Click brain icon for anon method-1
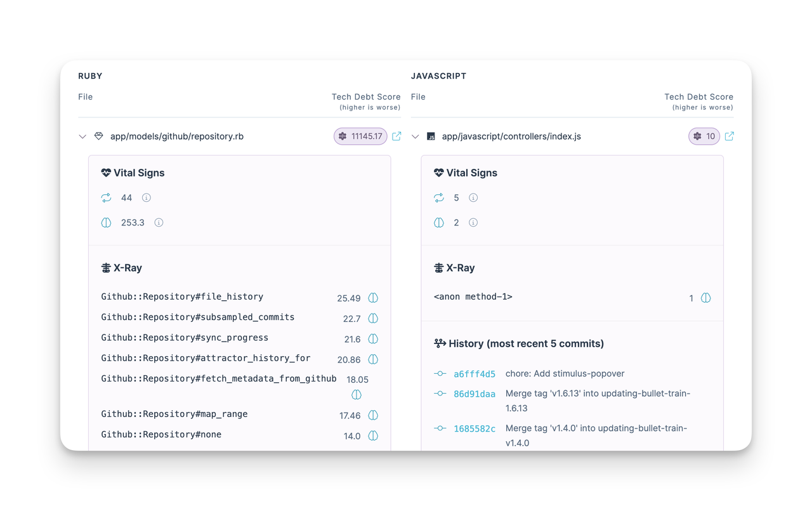 coord(706,298)
